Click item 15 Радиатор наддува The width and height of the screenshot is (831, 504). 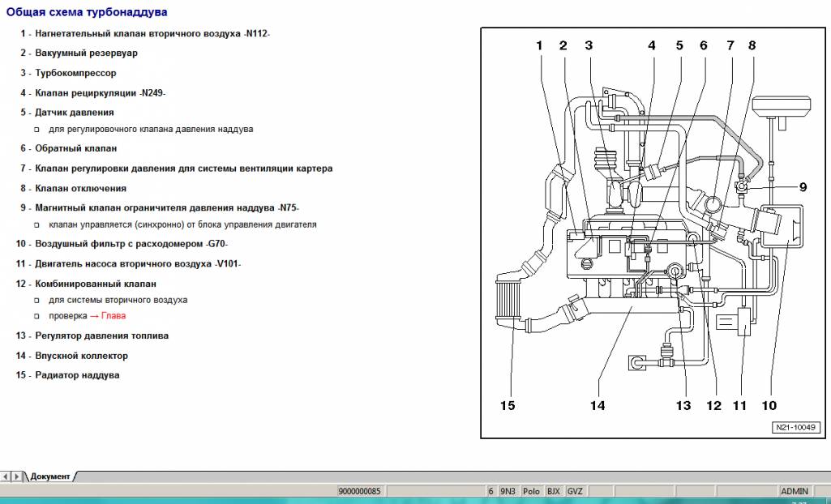point(77,375)
